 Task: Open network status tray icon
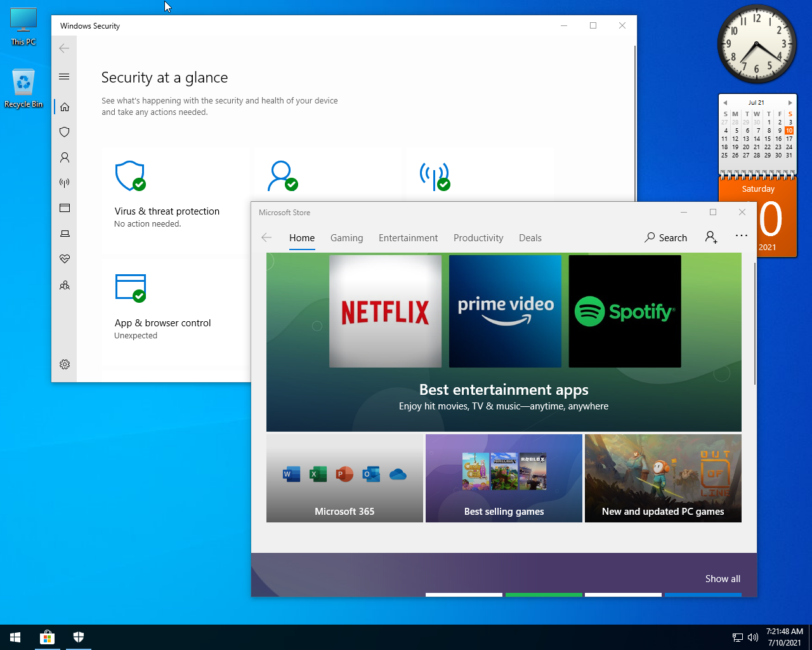point(738,637)
